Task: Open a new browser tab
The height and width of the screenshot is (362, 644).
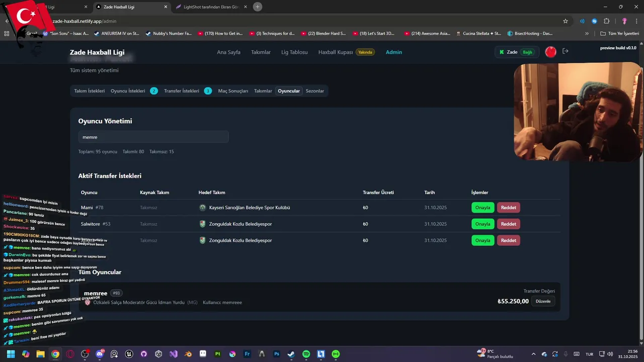Action: coord(258,7)
